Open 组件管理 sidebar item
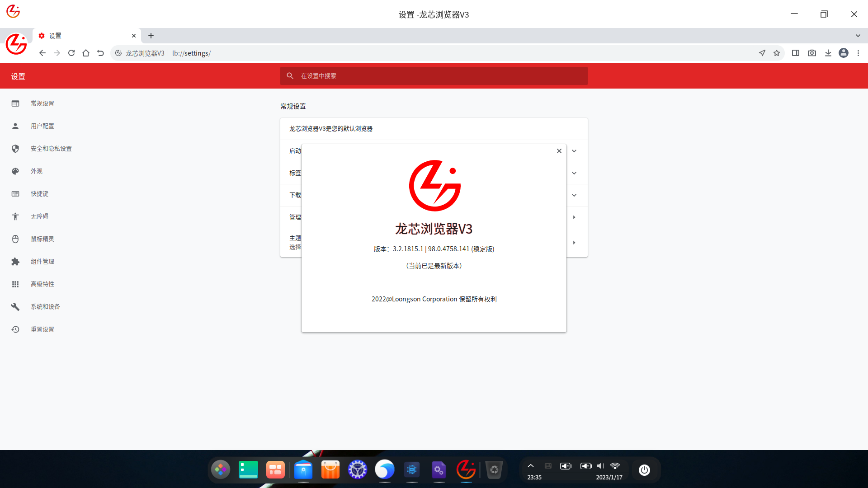This screenshot has width=868, height=488. [42, 262]
